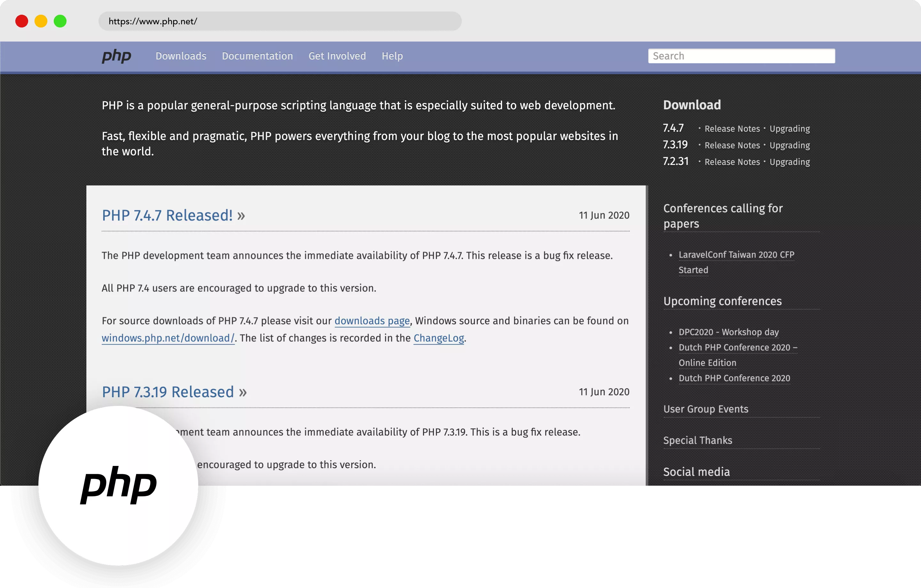Open the PHP 7.3.19 Released headline
The height and width of the screenshot is (588, 921).
(174, 392)
